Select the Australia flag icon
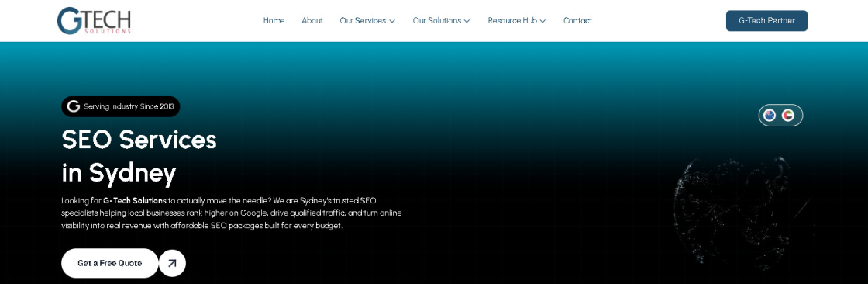Viewport: 868px width, 284px height. coord(770,116)
